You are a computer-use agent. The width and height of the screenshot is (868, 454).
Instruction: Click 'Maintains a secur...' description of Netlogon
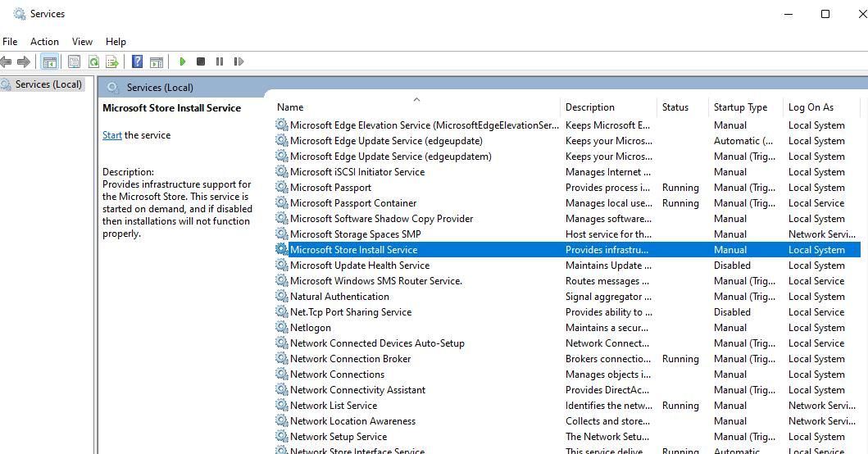tap(607, 327)
